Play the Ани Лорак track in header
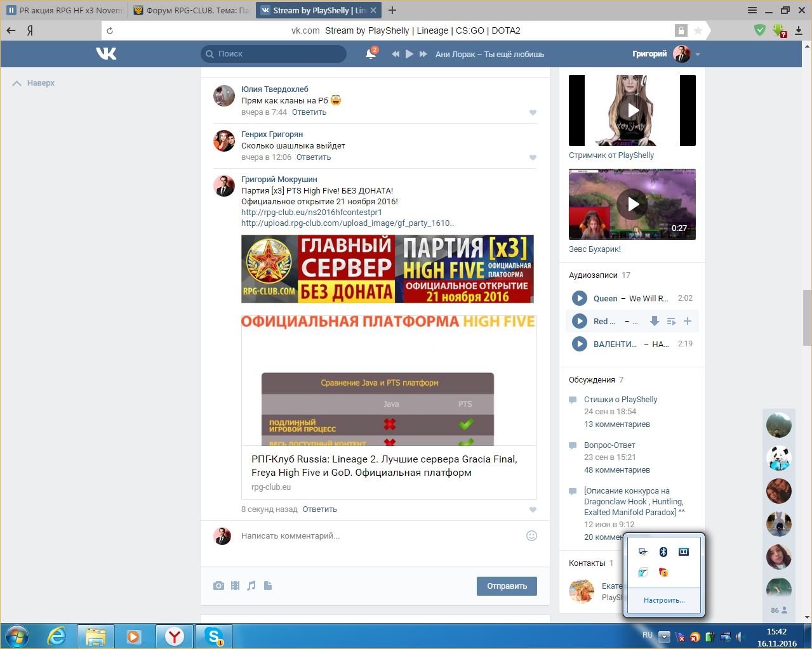 point(409,54)
